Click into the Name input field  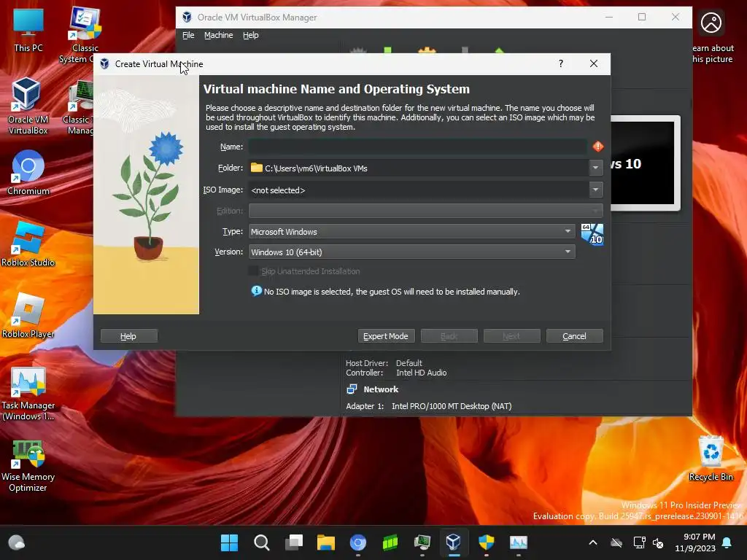pyautogui.click(x=417, y=147)
